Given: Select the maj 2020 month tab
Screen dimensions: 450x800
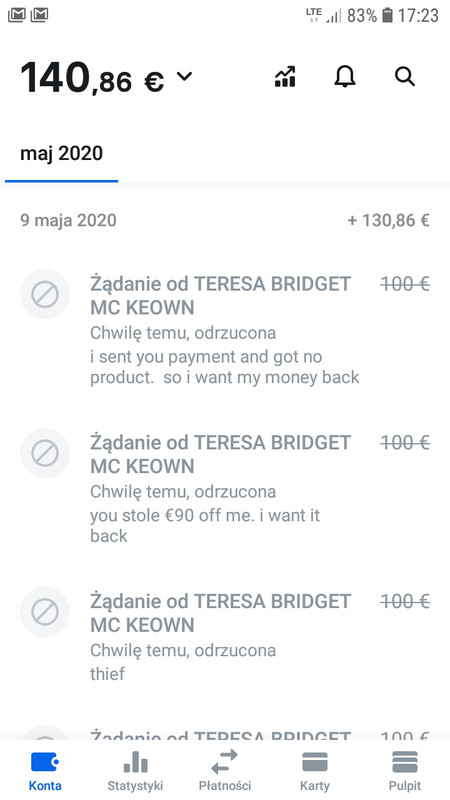Looking at the screenshot, I should pyautogui.click(x=61, y=154).
